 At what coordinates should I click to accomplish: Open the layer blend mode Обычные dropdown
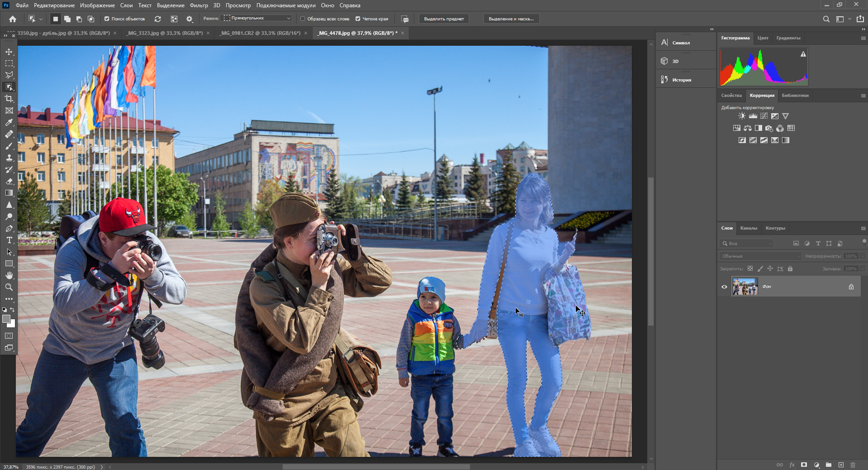[760, 256]
